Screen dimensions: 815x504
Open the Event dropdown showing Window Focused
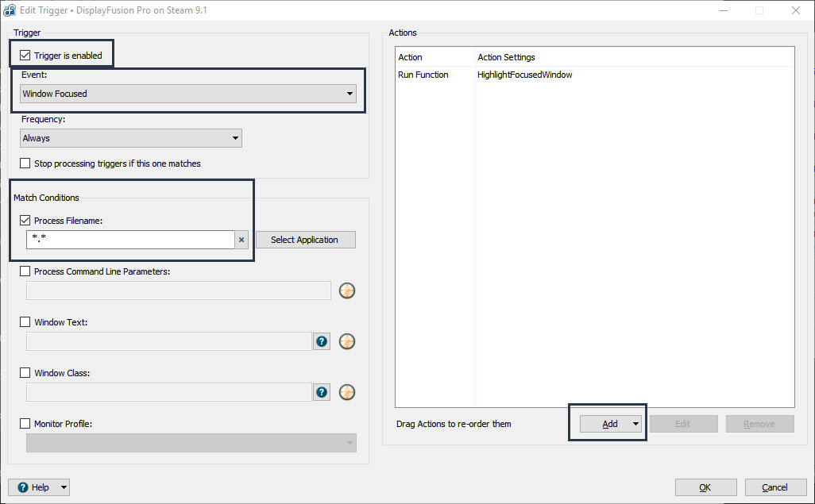188,94
